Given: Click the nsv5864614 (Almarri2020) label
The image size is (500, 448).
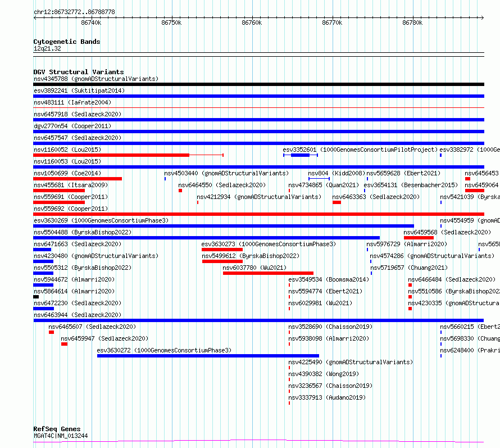Looking at the screenshot, I should [x=74, y=291].
